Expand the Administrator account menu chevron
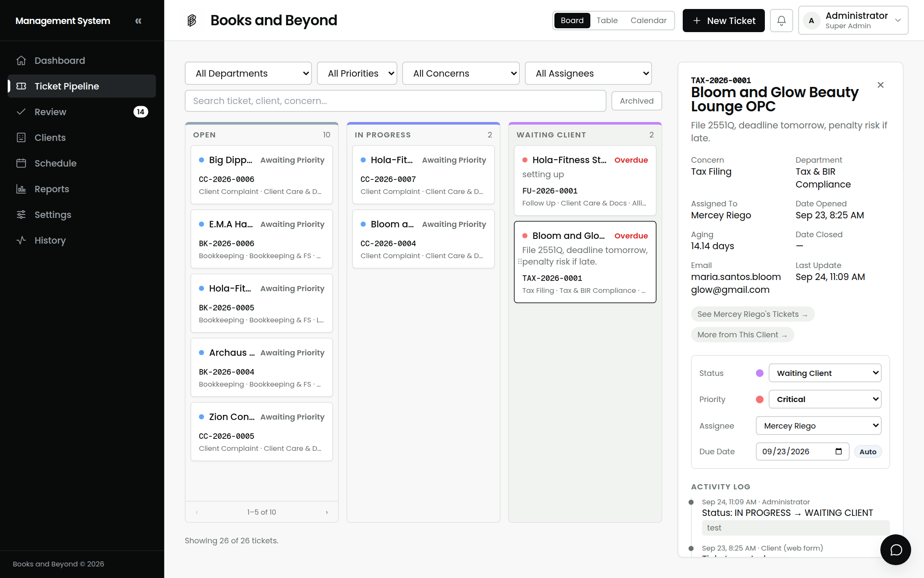This screenshot has width=924, height=578. tap(898, 21)
